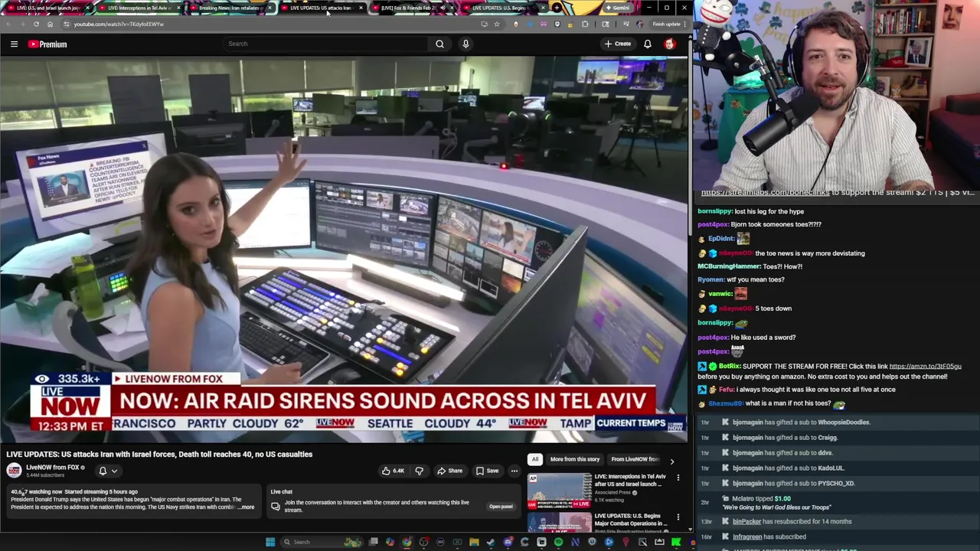The width and height of the screenshot is (980, 551).
Task: Bookmark this page with star icon
Action: pos(496,24)
